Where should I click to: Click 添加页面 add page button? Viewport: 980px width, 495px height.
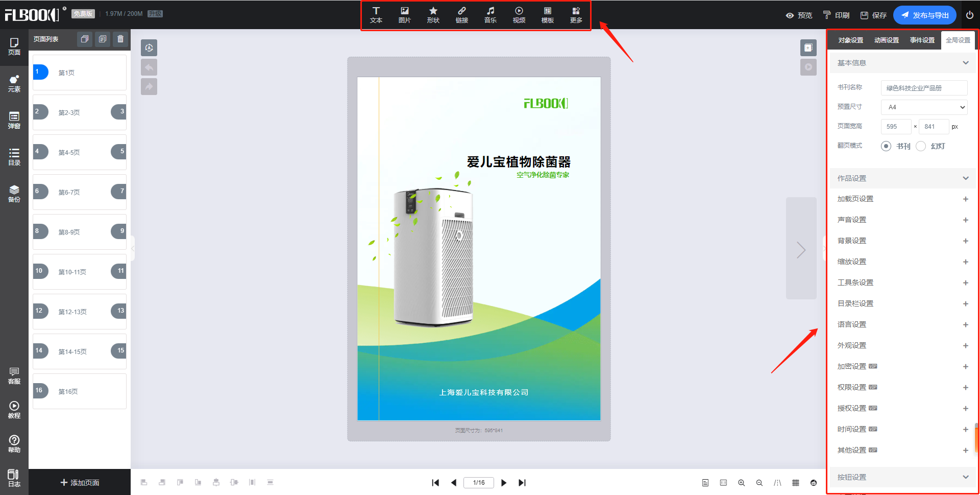[80, 482]
